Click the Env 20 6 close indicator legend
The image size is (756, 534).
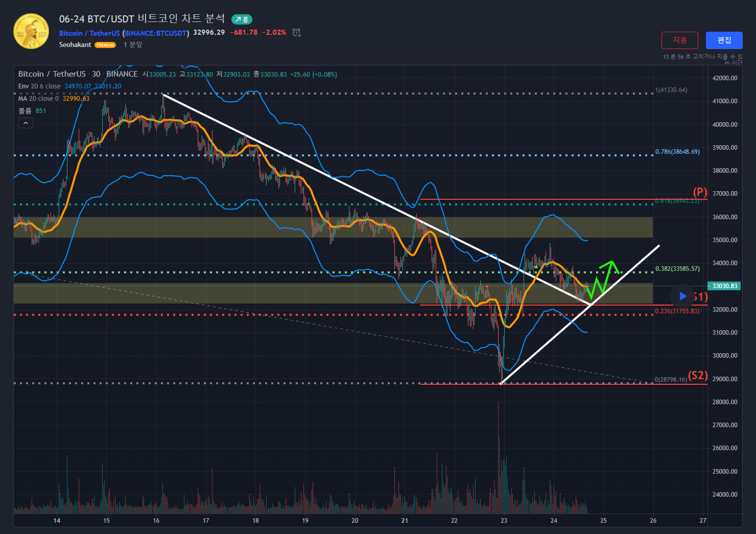coord(39,86)
